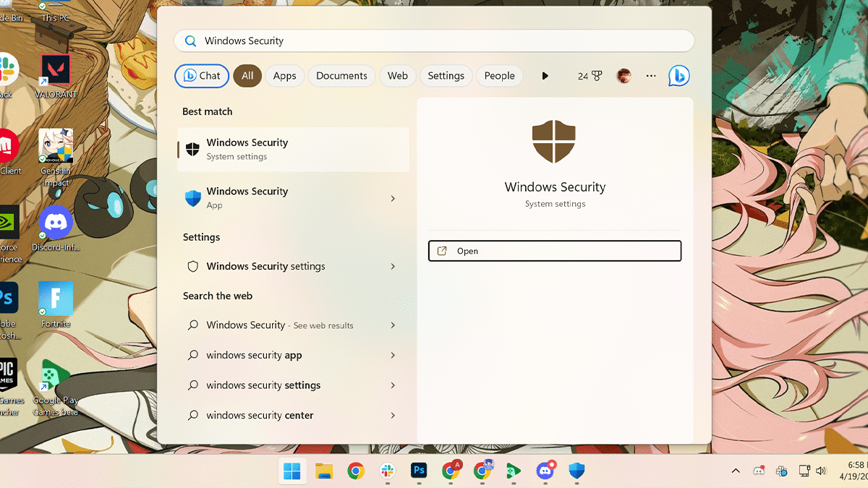Open the search options ellipsis menu
The width and height of the screenshot is (868, 488).
(x=651, y=76)
